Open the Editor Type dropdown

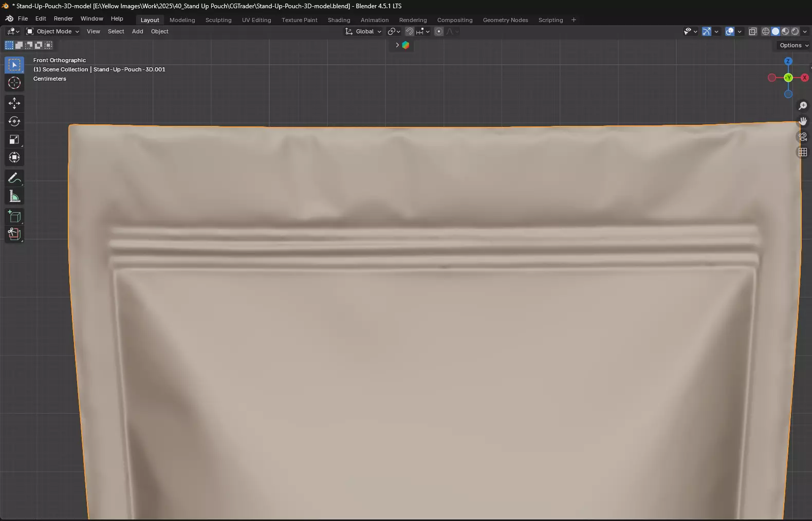[x=13, y=31]
